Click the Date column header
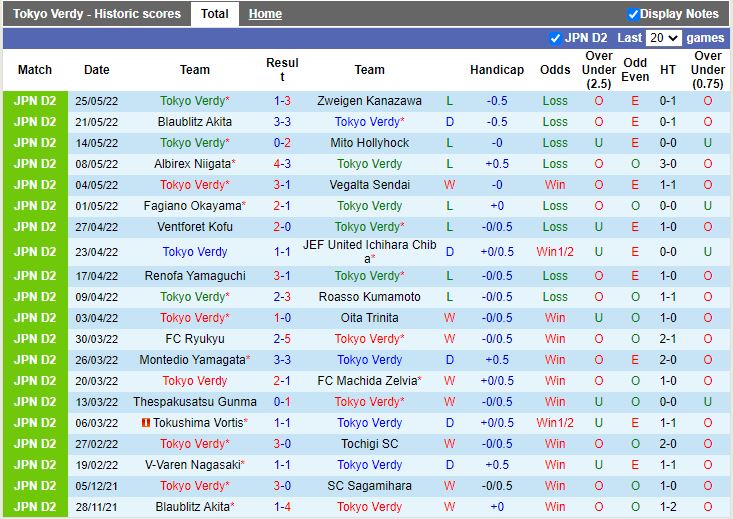Viewport: 733px width, 519px height. 97,70
